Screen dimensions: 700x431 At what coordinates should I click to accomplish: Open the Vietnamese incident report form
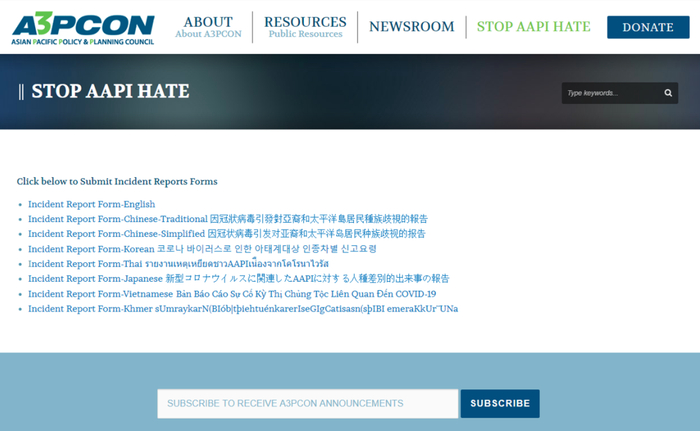click(232, 294)
